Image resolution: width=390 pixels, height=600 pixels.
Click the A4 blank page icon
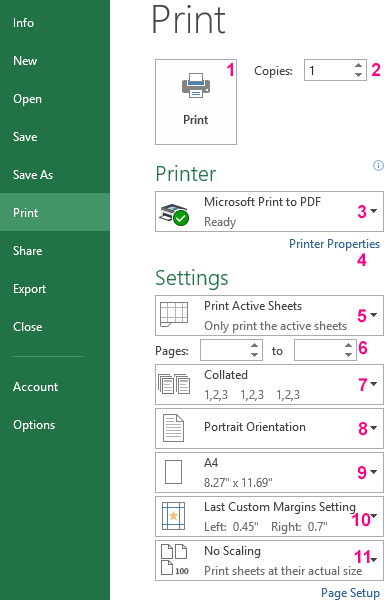(173, 472)
